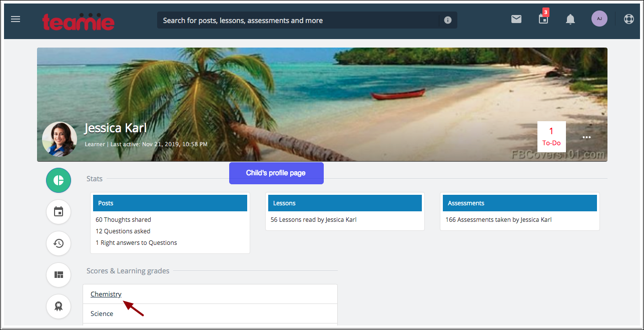Click the search bar input field
The height and width of the screenshot is (330, 644).
coord(298,21)
